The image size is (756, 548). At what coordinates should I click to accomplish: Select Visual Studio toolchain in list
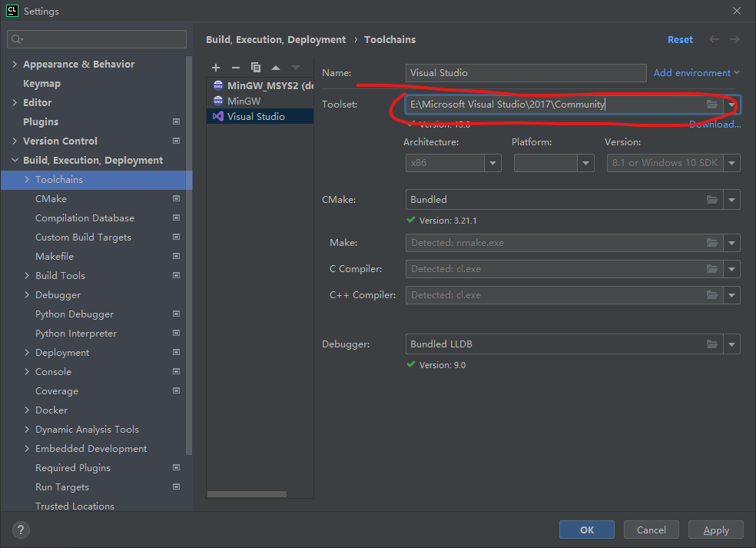coord(260,116)
